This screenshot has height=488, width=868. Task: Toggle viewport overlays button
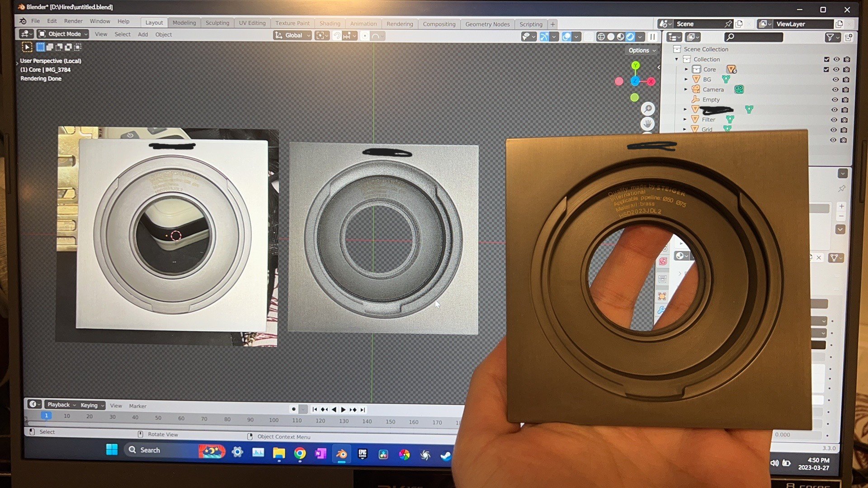click(x=566, y=36)
